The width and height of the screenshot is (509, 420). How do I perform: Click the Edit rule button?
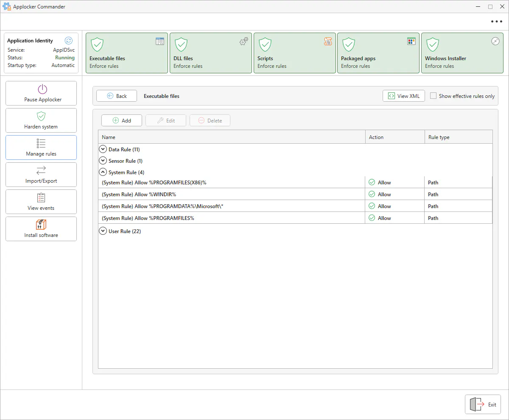click(166, 120)
